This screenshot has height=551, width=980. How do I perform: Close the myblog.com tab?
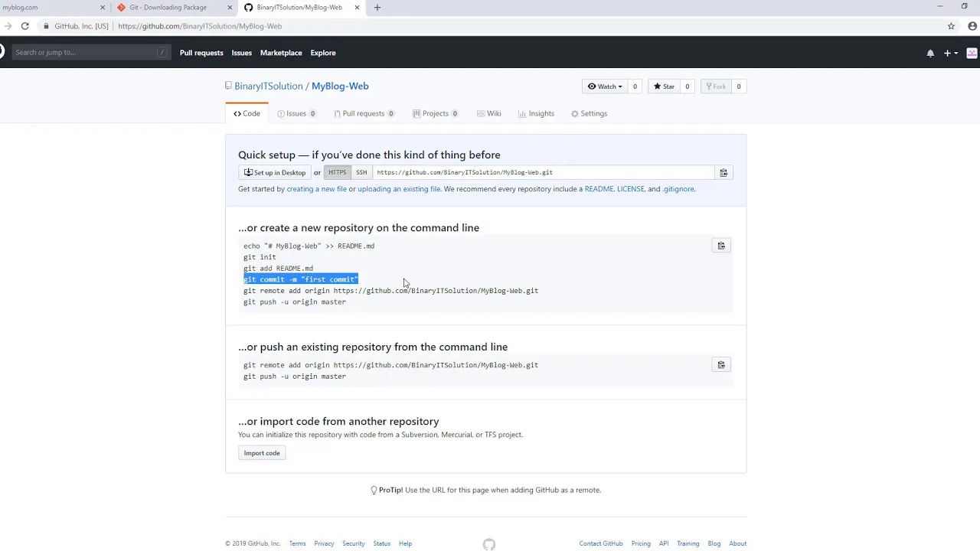(103, 8)
